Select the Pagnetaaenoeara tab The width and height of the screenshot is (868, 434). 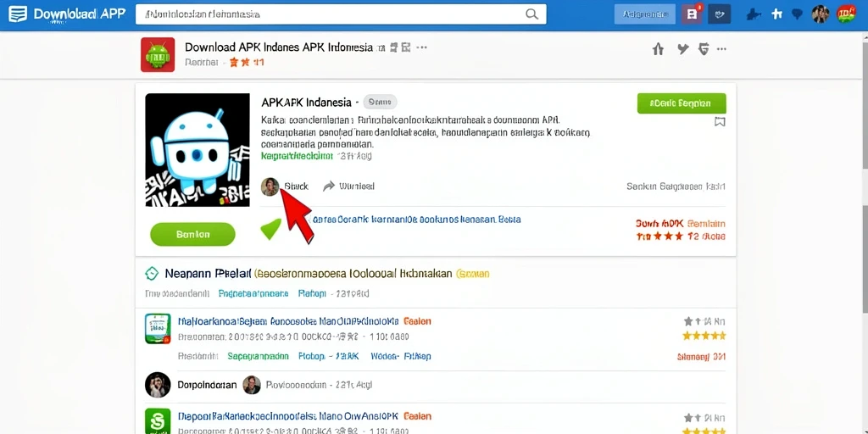[x=253, y=293]
